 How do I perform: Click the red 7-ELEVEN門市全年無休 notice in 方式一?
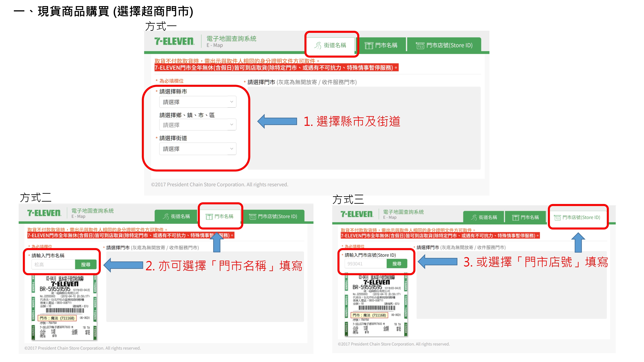(x=276, y=68)
